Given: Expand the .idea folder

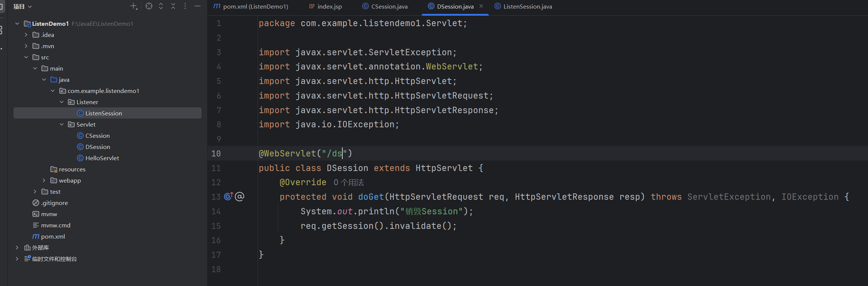Looking at the screenshot, I should (26, 35).
